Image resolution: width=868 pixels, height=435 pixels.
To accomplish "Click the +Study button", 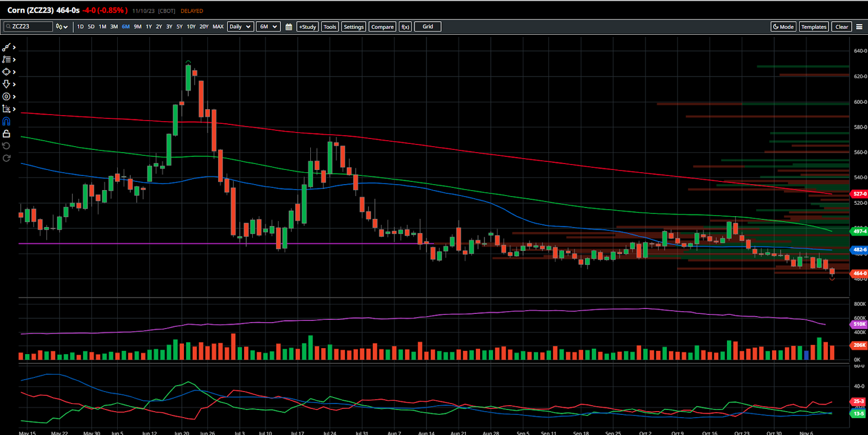I will click(308, 27).
